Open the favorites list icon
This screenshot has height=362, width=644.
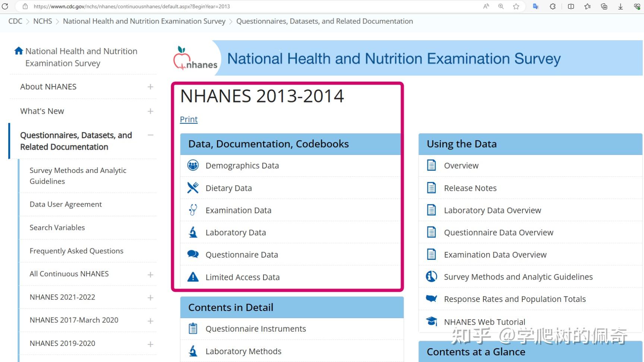pos(587,6)
